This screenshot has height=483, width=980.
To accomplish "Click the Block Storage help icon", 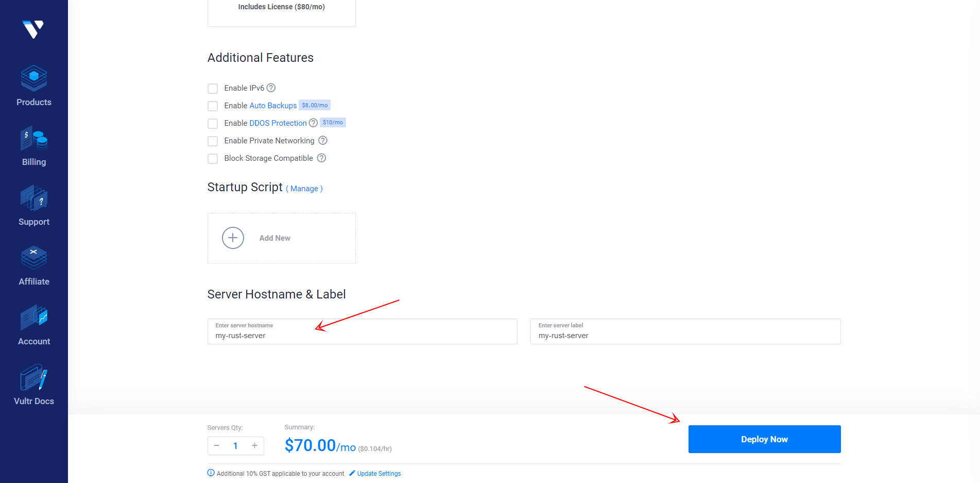I will 321,158.
